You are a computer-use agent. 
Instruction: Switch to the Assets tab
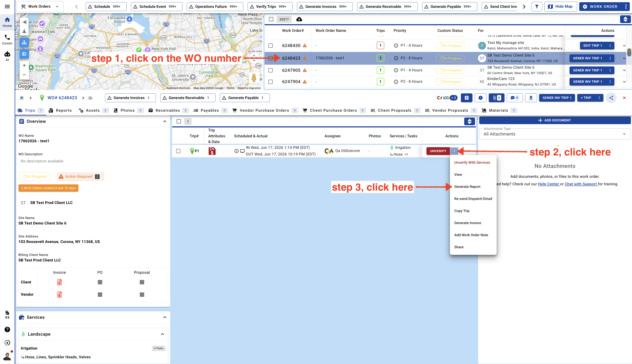click(x=94, y=111)
